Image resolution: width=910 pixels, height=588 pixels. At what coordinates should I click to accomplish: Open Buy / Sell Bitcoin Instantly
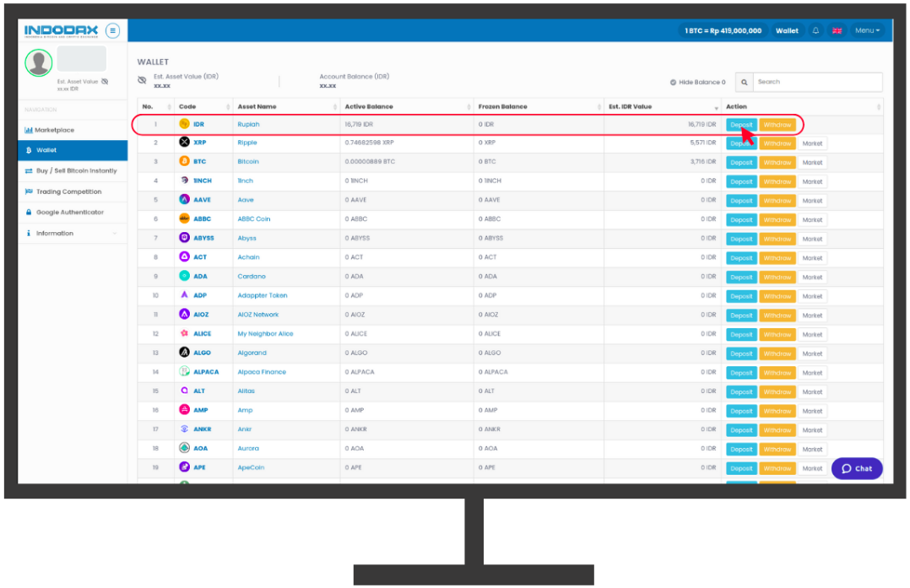click(x=73, y=171)
